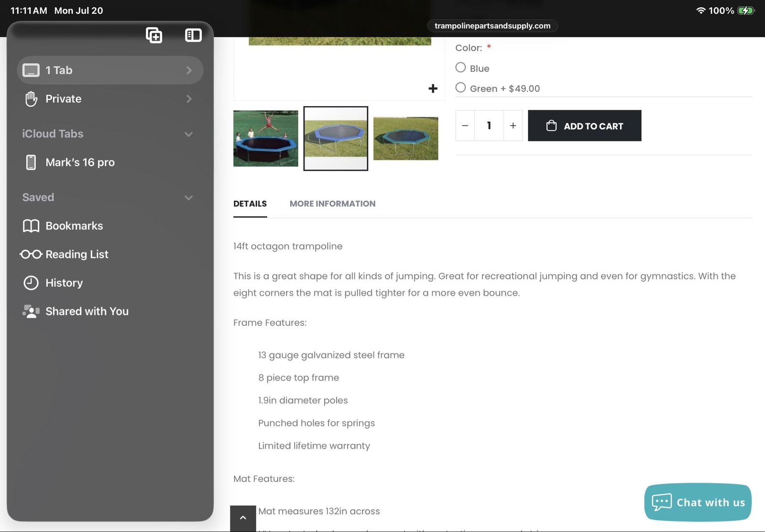Tap 'Punched holes for springs' line
Image resolution: width=765 pixels, height=532 pixels.
point(317,423)
